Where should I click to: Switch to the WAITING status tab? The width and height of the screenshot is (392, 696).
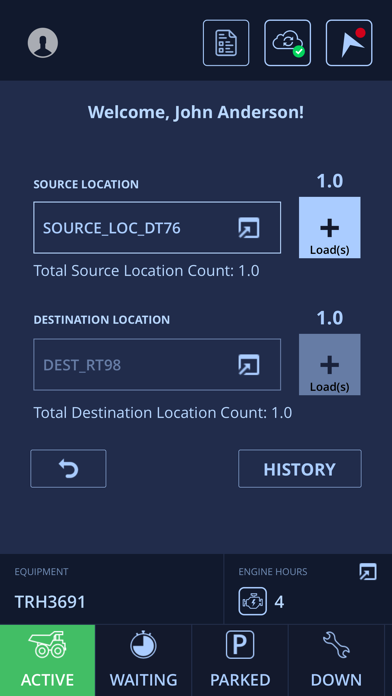pyautogui.click(x=143, y=660)
